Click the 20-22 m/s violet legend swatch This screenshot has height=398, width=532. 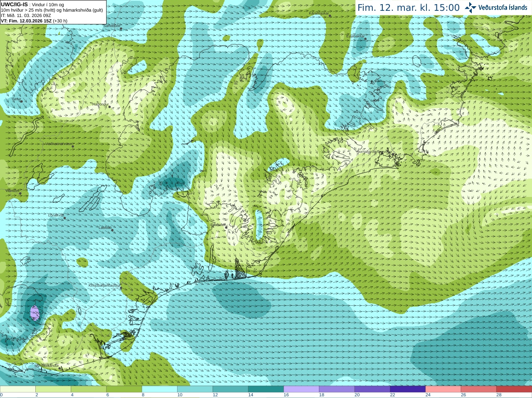pyautogui.click(x=372, y=389)
